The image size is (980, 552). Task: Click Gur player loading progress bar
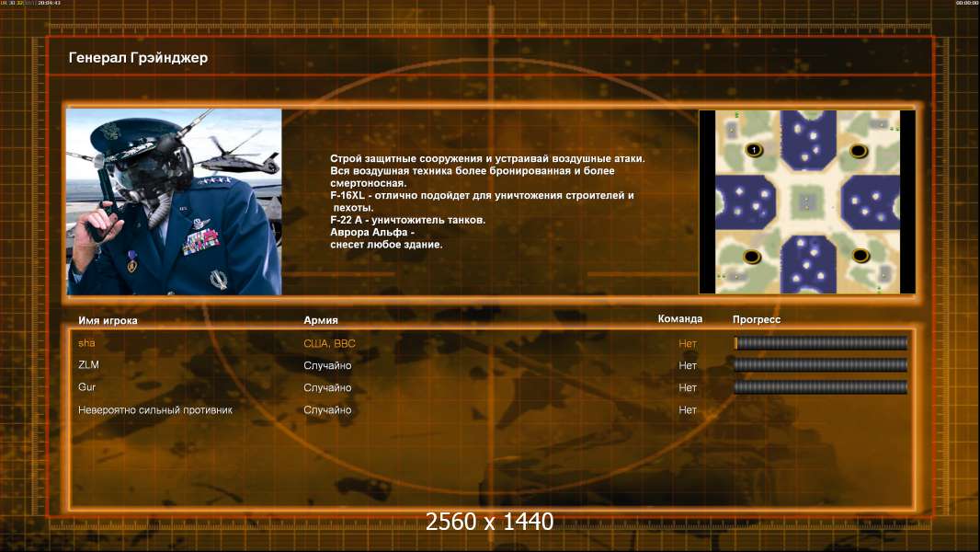coord(821,387)
